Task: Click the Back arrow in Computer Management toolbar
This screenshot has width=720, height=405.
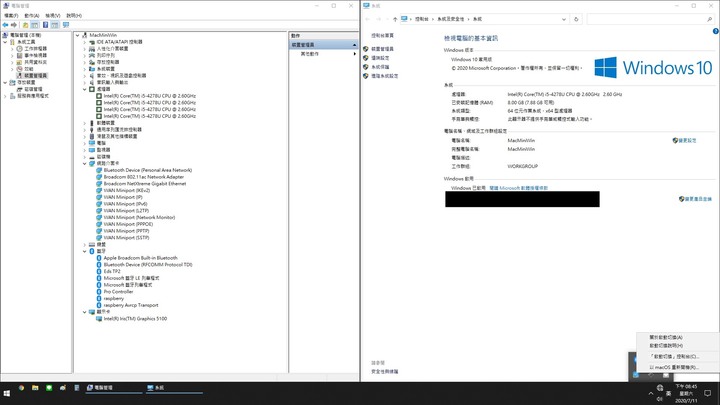Action: [x=6, y=25]
